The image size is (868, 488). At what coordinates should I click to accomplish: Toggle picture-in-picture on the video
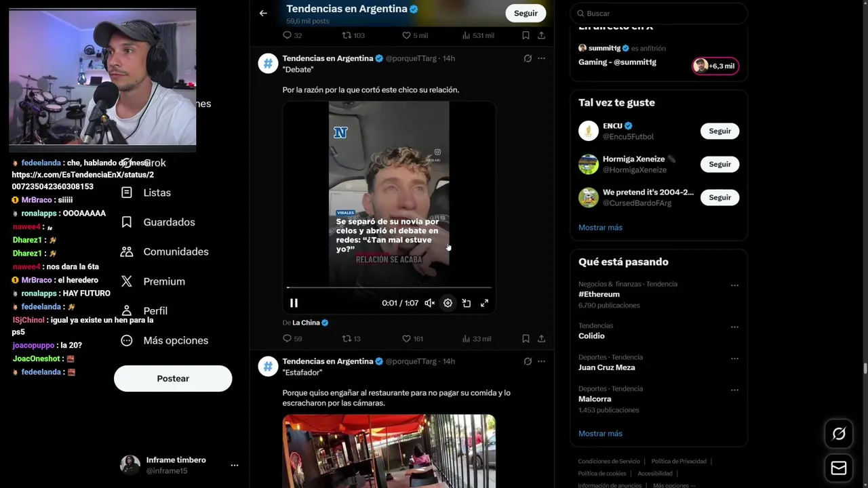click(467, 303)
